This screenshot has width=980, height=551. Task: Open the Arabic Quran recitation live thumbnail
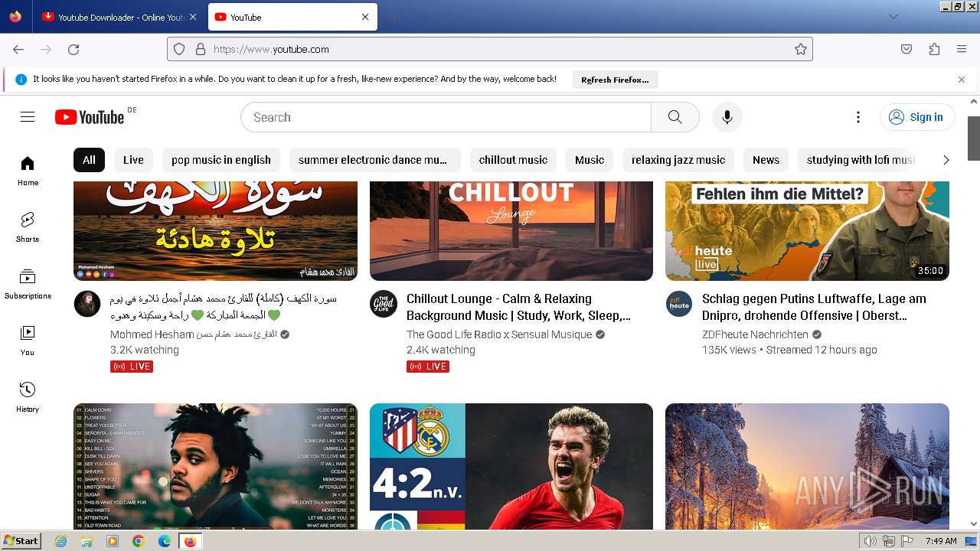[215, 231]
